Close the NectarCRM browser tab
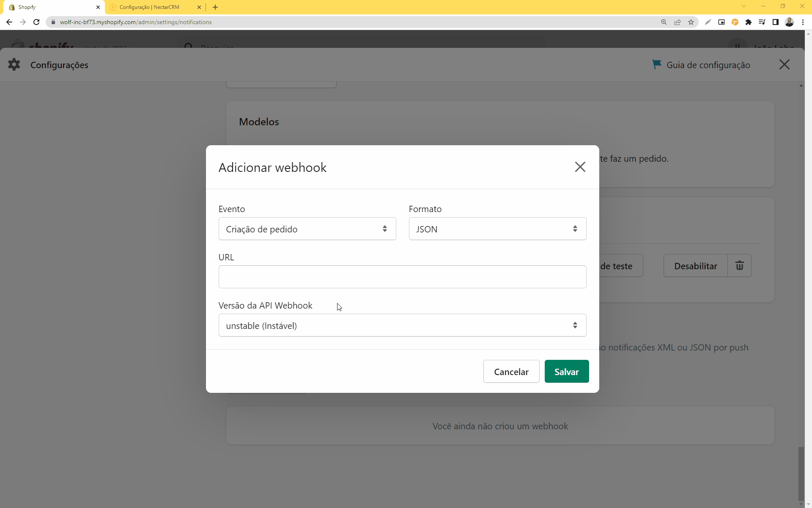Screen dimensions: 812x508 pos(199,7)
